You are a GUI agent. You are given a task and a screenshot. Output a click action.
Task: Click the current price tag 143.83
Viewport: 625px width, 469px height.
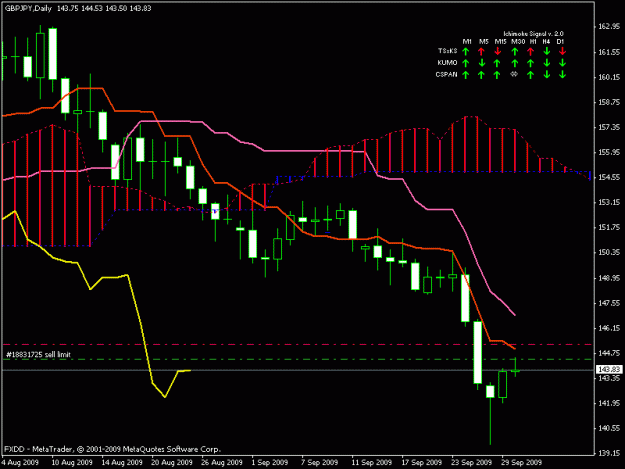[x=609, y=370]
